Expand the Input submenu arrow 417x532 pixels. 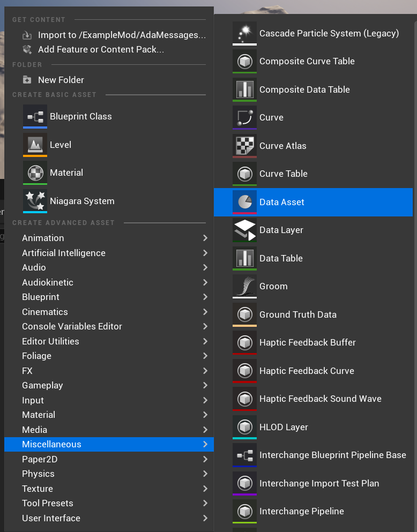pos(205,401)
